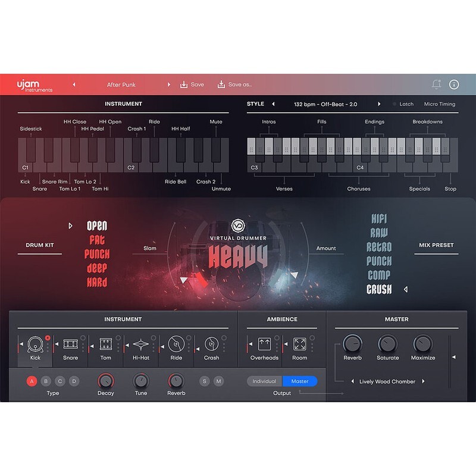This screenshot has width=476, height=476.
Task: Mute the instrument with M button
Action: point(218,381)
